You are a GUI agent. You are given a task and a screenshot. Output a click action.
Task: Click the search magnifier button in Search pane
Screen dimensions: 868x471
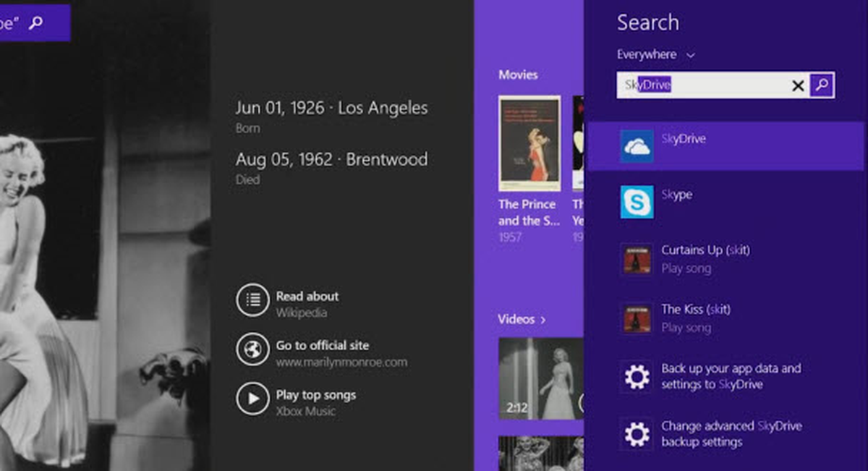(x=822, y=85)
